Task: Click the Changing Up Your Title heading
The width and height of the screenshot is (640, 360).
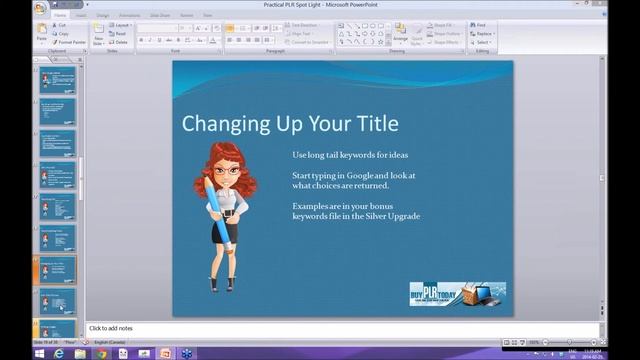Action: point(290,124)
